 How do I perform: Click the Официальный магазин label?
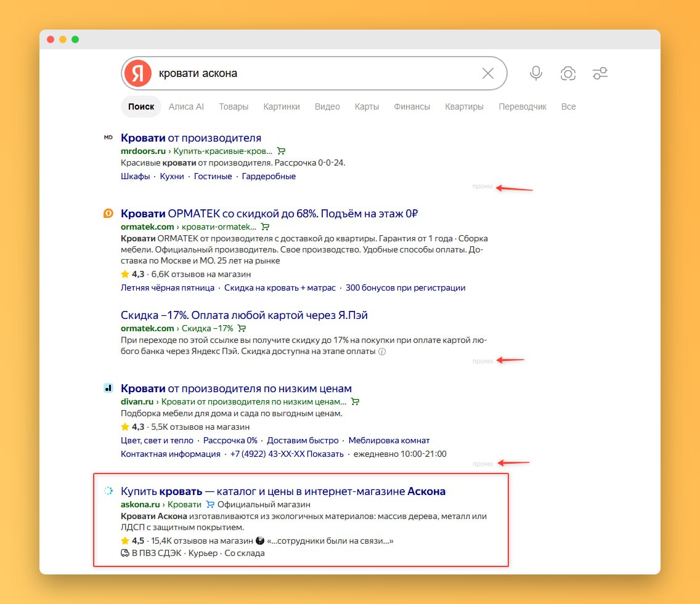click(264, 504)
